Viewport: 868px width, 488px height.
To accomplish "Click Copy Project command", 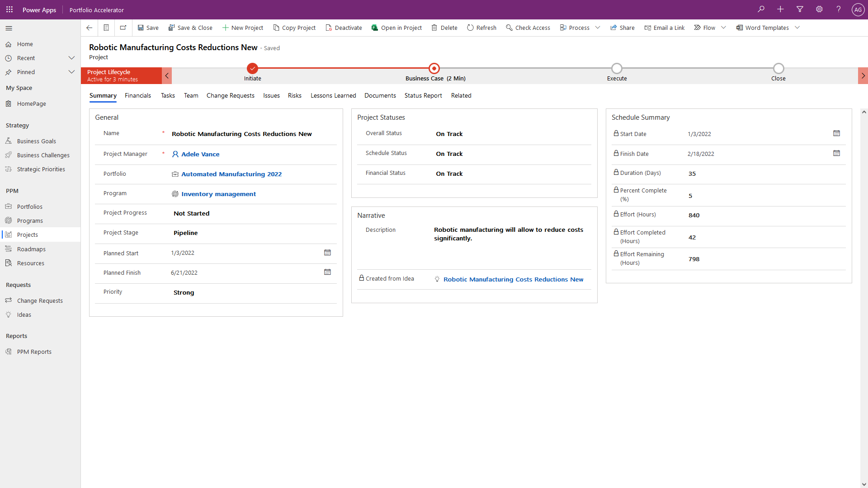I will coord(294,28).
